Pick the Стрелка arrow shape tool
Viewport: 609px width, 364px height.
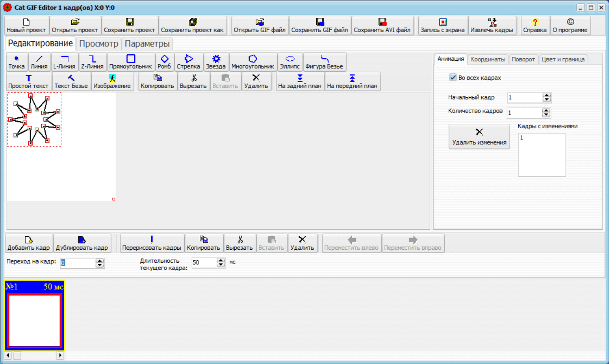coord(188,62)
